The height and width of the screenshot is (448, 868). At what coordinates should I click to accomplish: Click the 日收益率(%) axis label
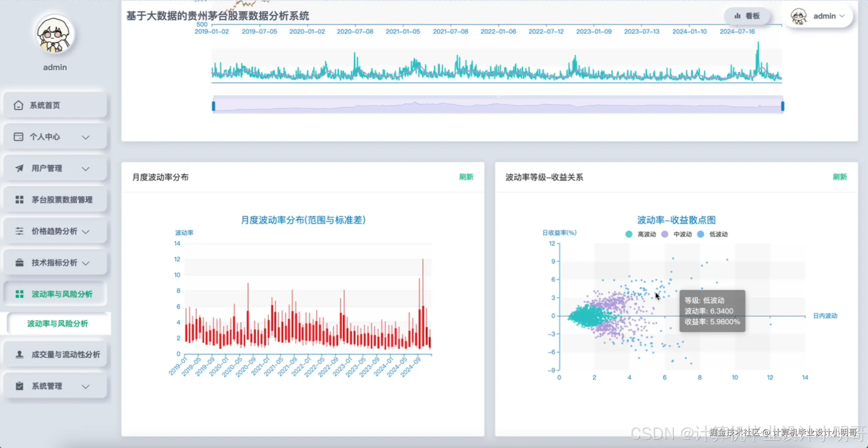click(559, 233)
